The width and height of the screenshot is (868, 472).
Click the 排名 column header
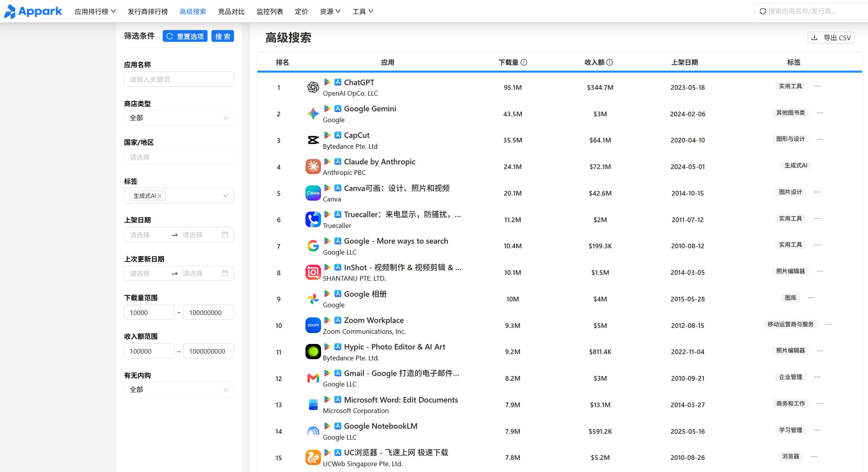pos(282,62)
